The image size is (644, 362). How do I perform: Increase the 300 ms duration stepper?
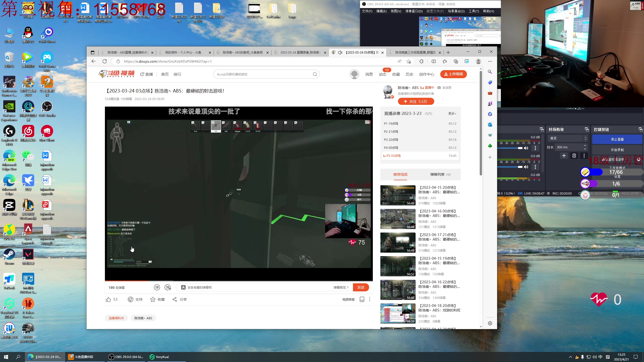tap(585, 146)
